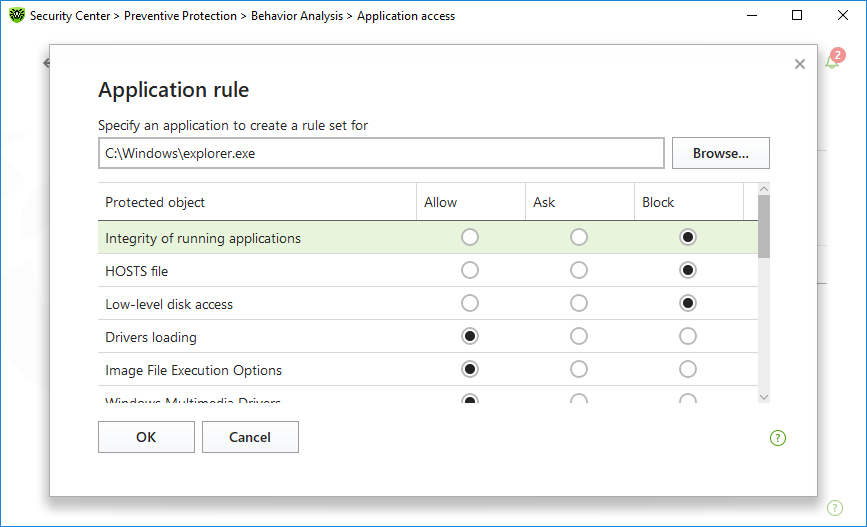867x527 pixels.
Task: Select the Image File Execution Options row label
Action: pyautogui.click(x=194, y=371)
